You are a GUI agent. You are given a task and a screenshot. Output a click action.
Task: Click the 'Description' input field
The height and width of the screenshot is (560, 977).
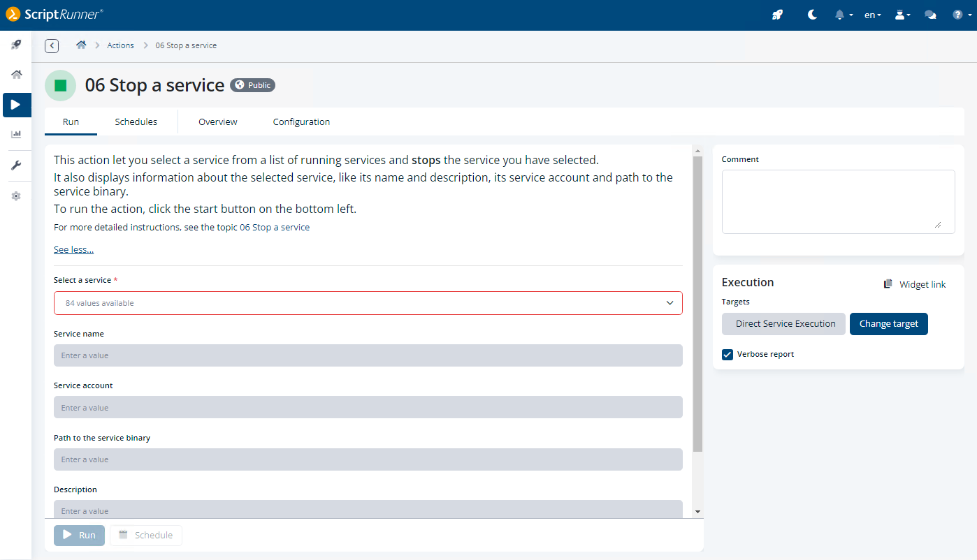368,510
